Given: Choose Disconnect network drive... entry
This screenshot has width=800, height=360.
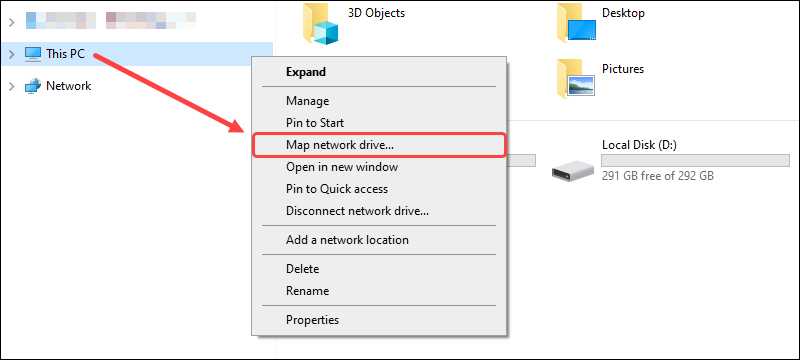Looking at the screenshot, I should coord(379,211).
